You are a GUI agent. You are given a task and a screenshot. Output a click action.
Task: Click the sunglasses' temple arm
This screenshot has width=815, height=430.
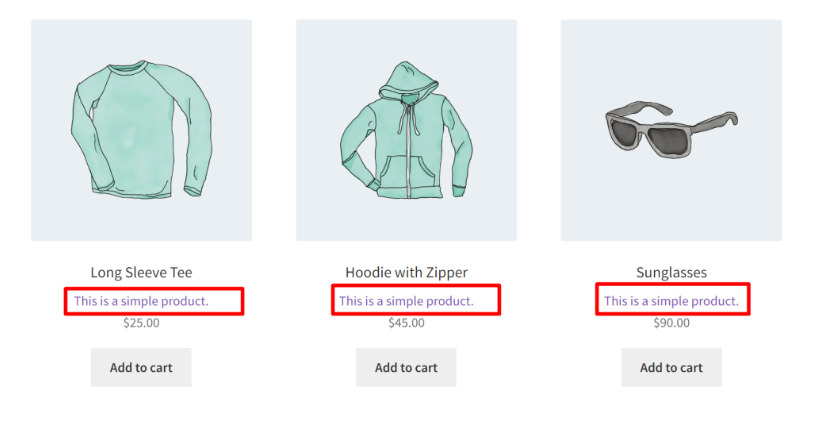coord(712,125)
